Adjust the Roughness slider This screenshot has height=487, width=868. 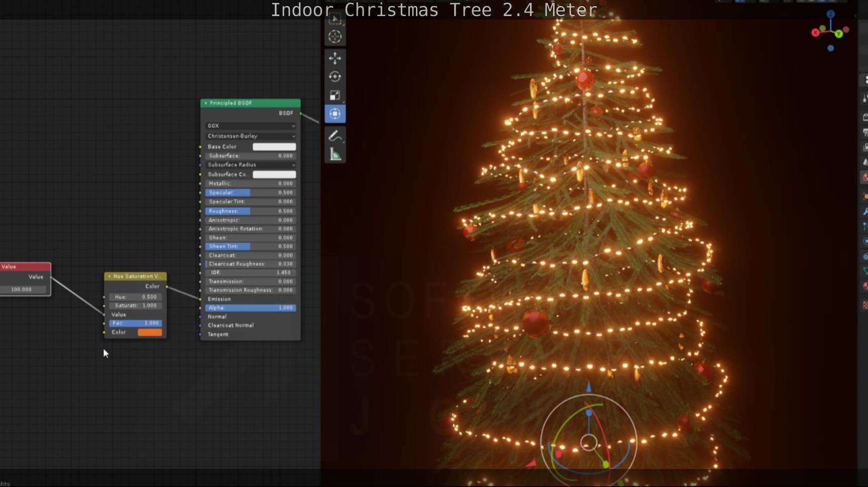coord(251,211)
